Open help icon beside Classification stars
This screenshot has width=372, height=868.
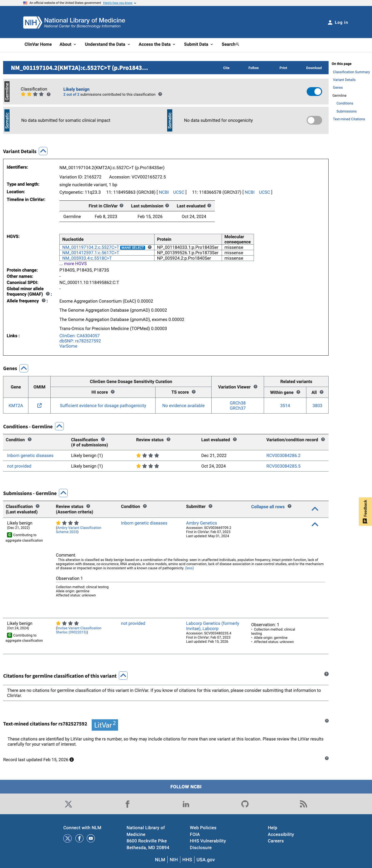pyautogui.click(x=49, y=94)
